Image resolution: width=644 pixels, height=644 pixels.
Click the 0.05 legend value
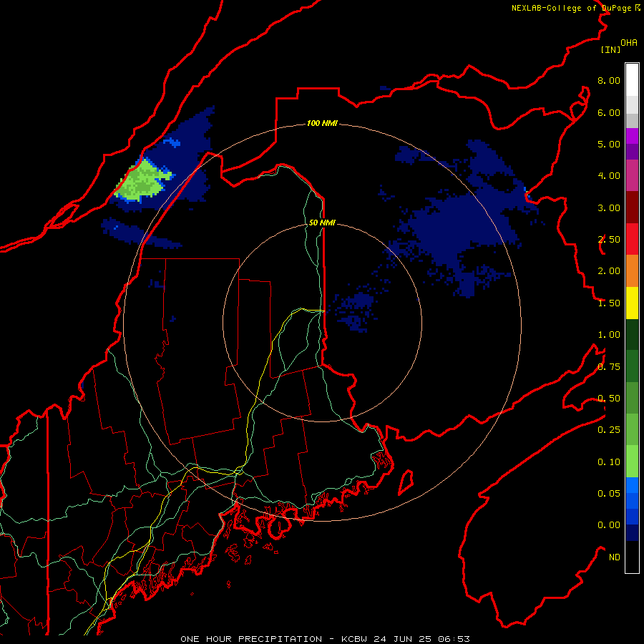pyautogui.click(x=609, y=494)
